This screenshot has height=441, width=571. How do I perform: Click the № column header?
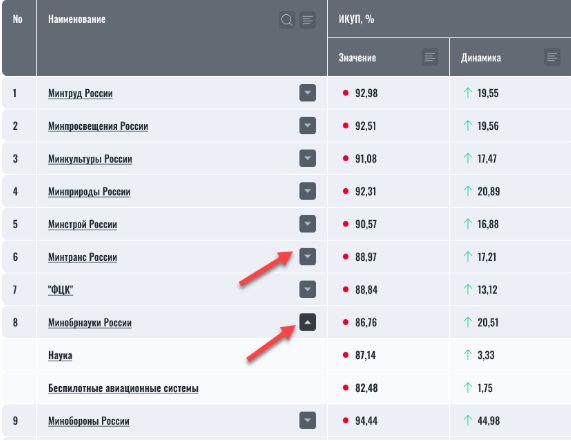17,19
